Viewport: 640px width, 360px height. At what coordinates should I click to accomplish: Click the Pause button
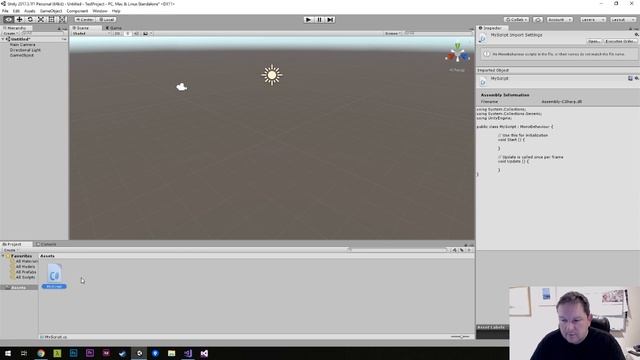(320, 20)
